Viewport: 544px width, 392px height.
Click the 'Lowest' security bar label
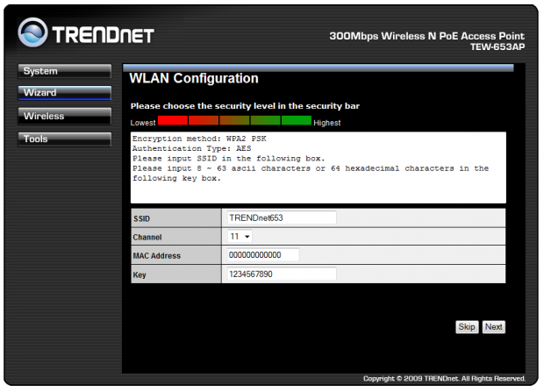143,123
